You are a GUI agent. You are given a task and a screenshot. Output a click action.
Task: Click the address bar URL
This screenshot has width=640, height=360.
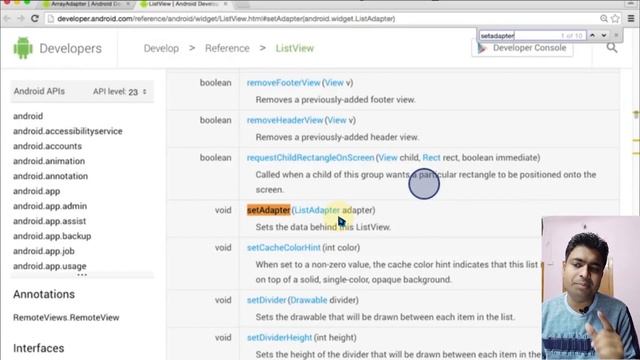(x=226, y=19)
